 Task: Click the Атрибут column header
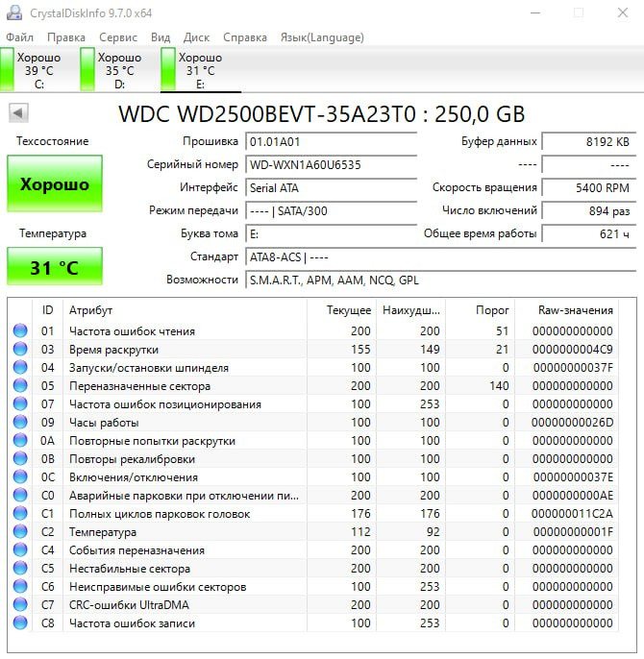point(90,310)
